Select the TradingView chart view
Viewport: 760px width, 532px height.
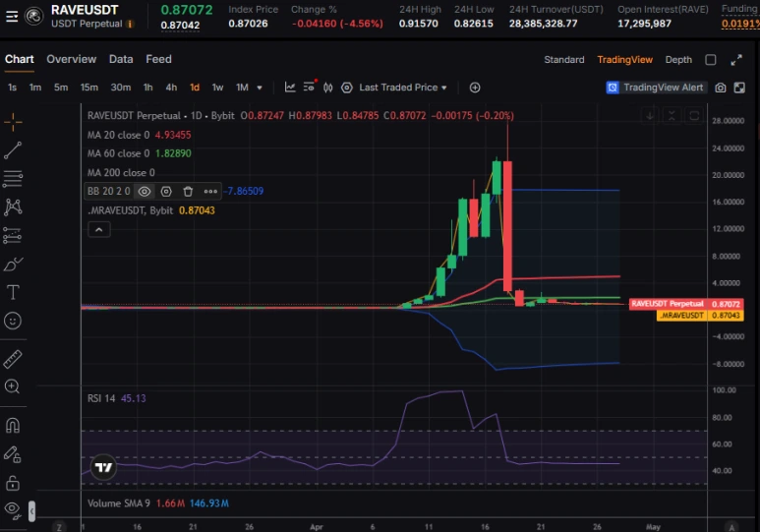point(624,60)
